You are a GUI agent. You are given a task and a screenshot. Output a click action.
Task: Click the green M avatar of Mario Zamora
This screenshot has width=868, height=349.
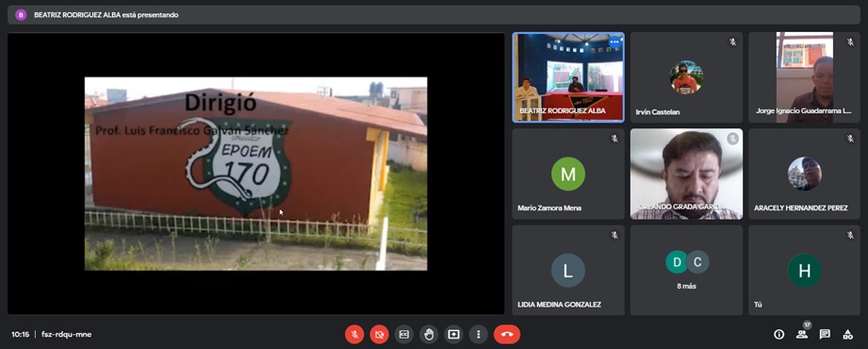pos(568,174)
